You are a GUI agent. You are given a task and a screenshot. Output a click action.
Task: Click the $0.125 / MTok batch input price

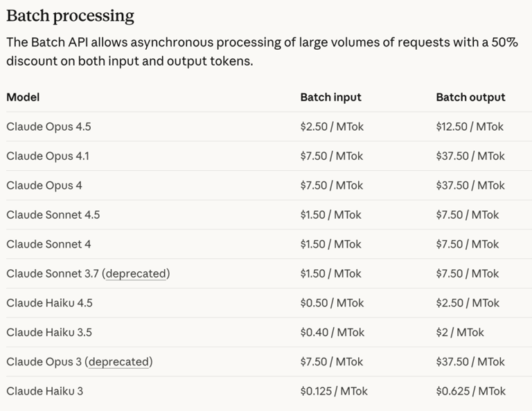[x=334, y=391]
